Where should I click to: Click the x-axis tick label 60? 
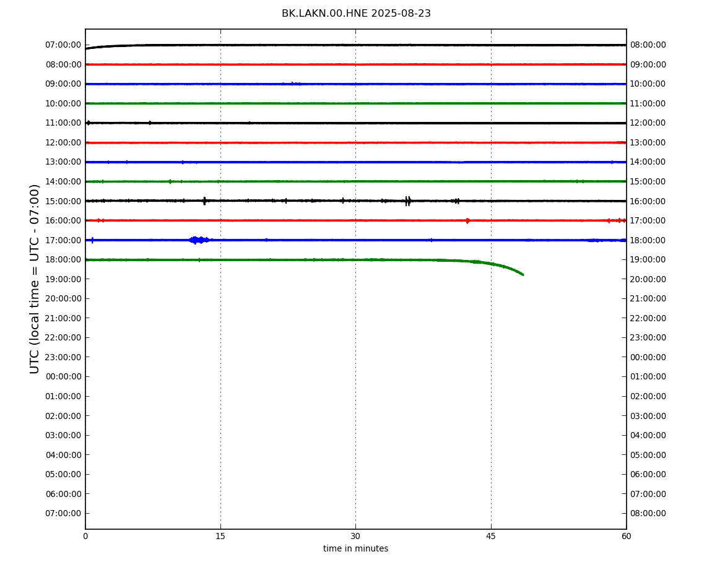tap(626, 536)
